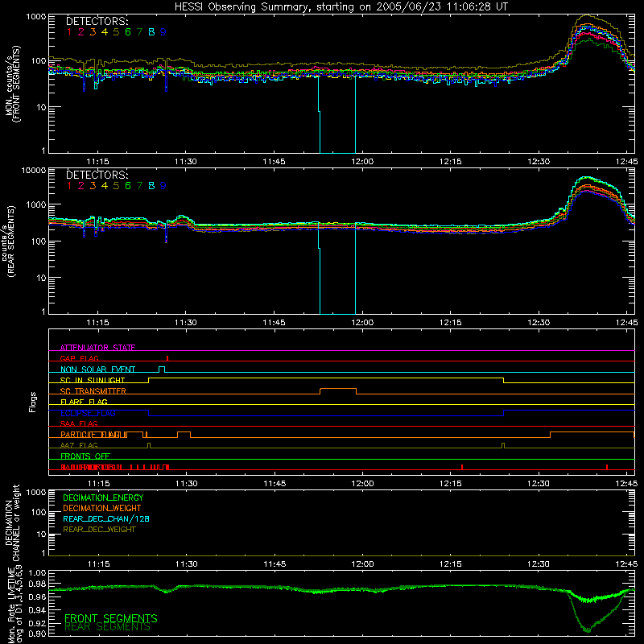The width and height of the screenshot is (644, 644).
Task: Click cyan detector 8 in rear segments legend
Action: click(151, 186)
